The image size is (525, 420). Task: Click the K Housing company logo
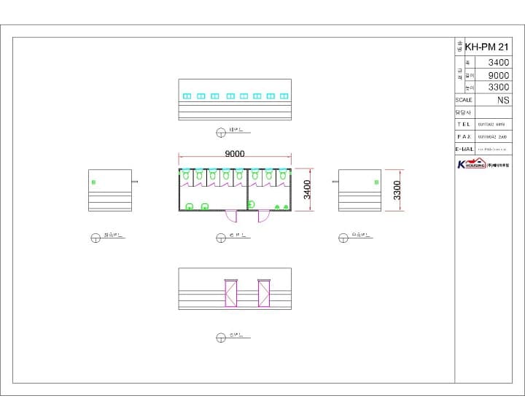483,164
